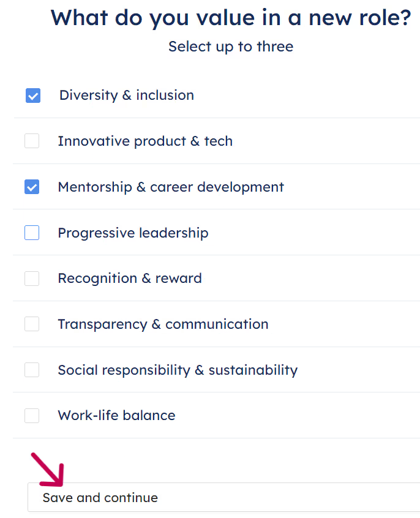Viewport: 420px width, 518px height.
Task: Click the Mentorship & career development label
Action: (171, 187)
